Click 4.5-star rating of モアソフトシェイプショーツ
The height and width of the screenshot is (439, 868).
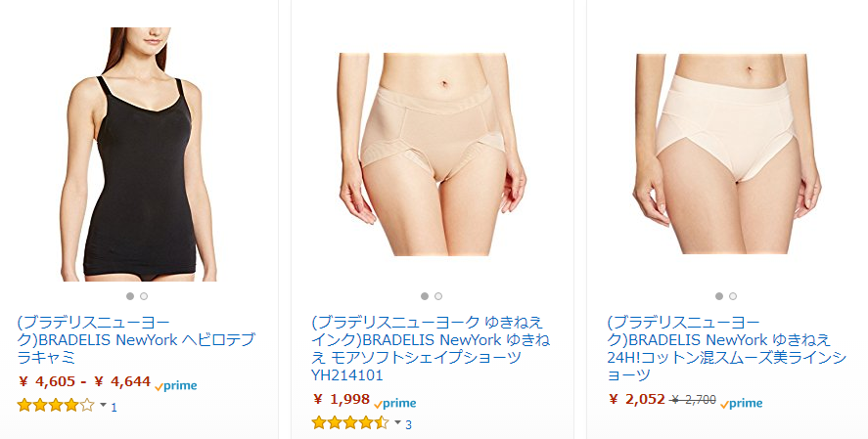(350, 423)
